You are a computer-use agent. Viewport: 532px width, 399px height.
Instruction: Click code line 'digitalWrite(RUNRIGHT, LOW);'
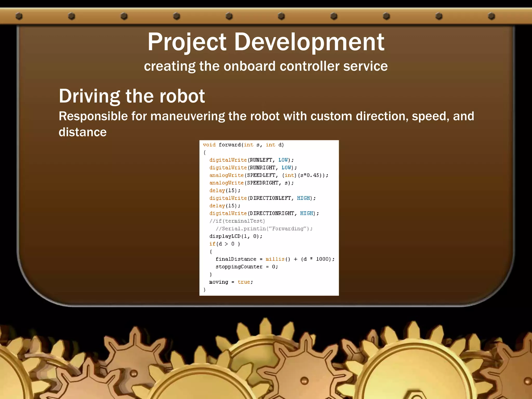253,168
